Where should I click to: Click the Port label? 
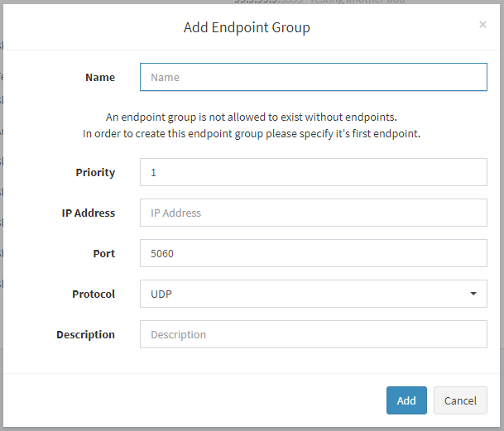pyautogui.click(x=103, y=254)
